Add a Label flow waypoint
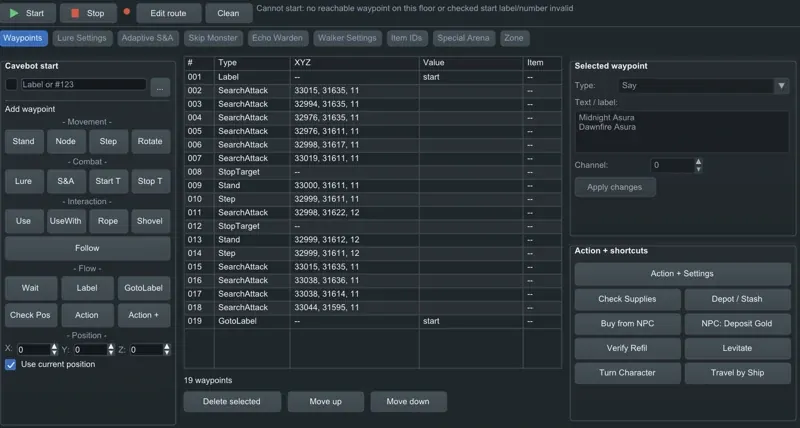Viewport: 800px width, 428px height. coord(87,288)
